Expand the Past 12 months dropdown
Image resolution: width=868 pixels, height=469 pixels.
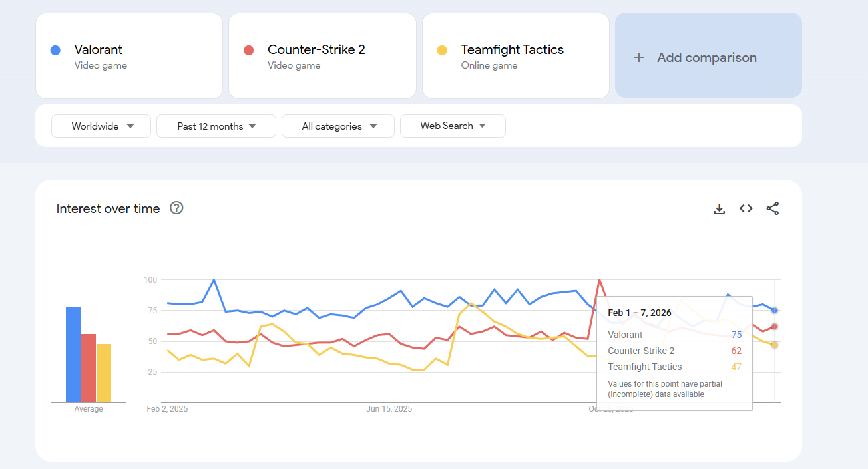[x=216, y=126]
